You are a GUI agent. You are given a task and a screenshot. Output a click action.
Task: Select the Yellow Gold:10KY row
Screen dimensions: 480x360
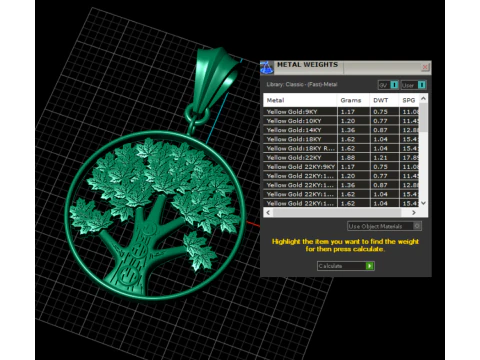[341, 121]
